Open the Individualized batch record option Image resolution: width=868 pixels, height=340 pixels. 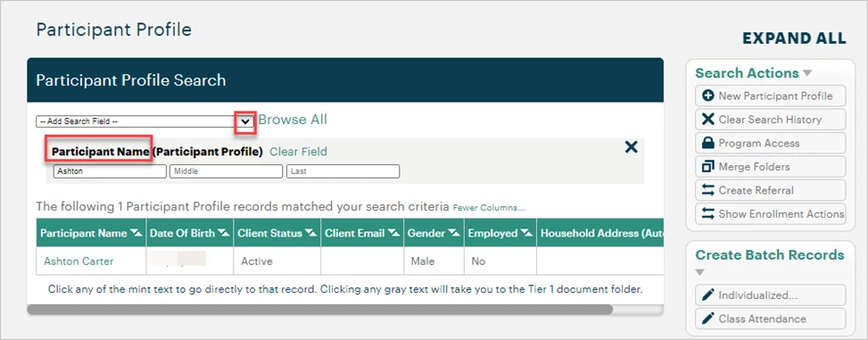[770, 295]
